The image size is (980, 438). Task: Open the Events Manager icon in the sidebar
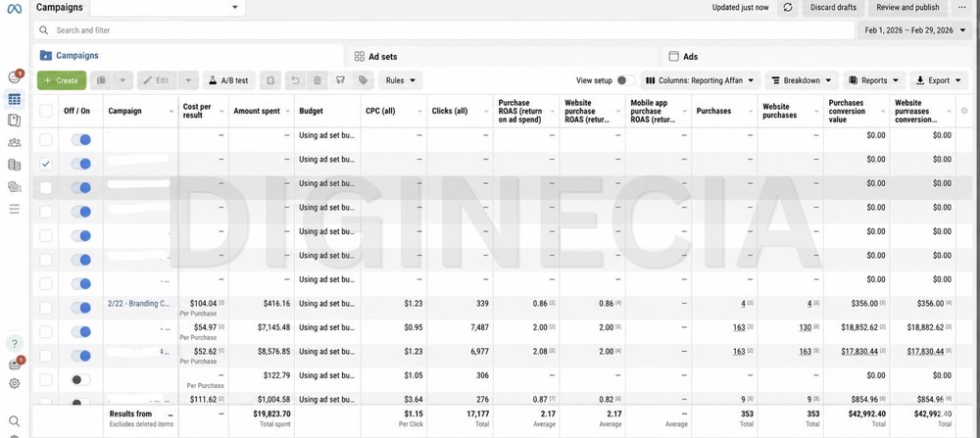tap(15, 186)
